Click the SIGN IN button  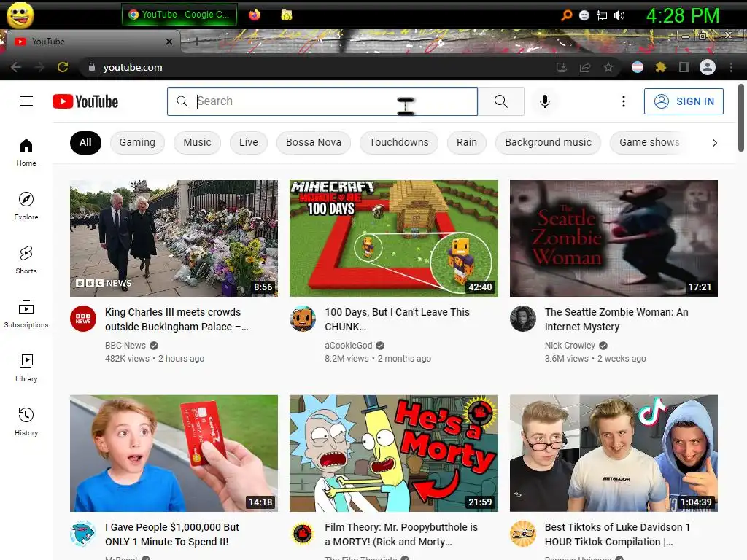tap(684, 101)
